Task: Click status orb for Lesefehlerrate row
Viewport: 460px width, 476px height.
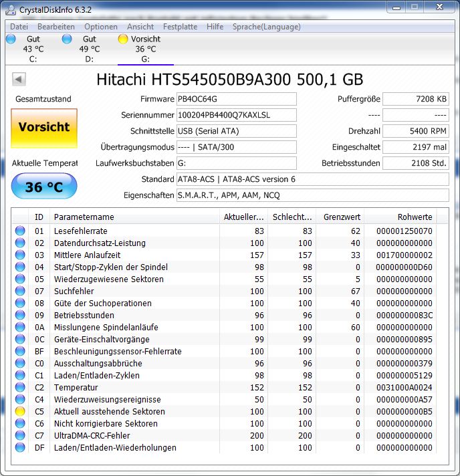Action: [x=20, y=231]
